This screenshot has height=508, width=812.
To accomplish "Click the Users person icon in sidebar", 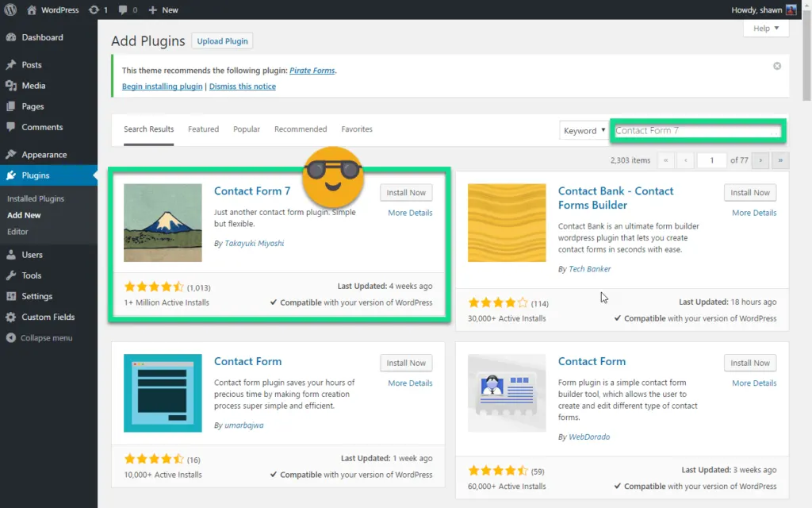I will (11, 255).
